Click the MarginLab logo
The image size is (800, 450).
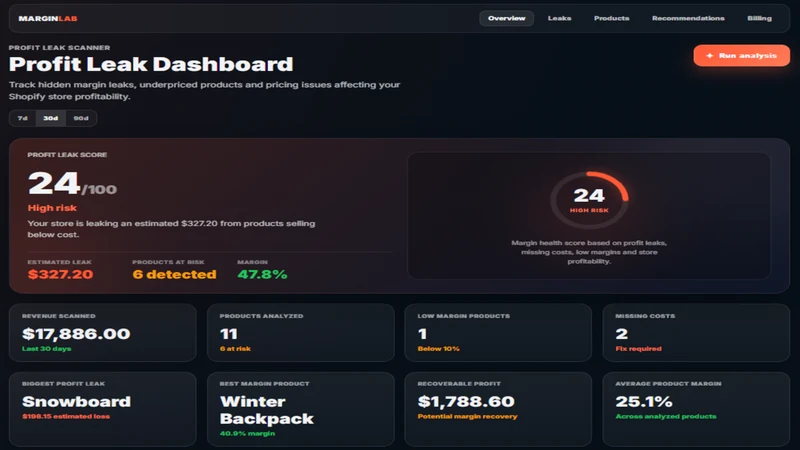pyautogui.click(x=48, y=18)
